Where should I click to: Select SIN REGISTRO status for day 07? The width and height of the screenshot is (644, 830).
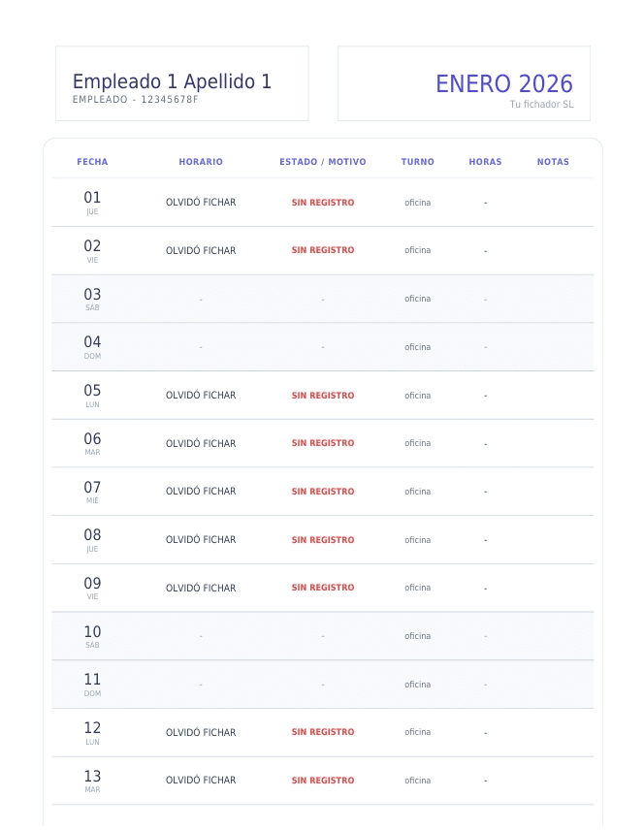tap(323, 492)
